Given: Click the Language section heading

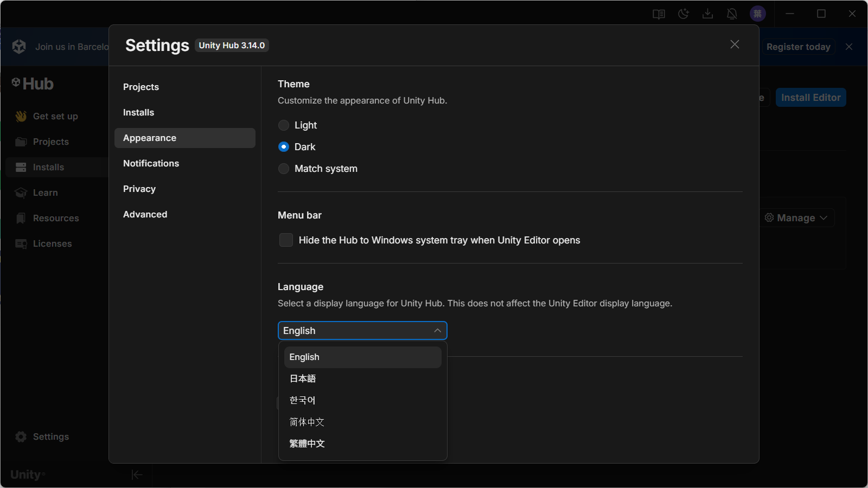Looking at the screenshot, I should [301, 287].
